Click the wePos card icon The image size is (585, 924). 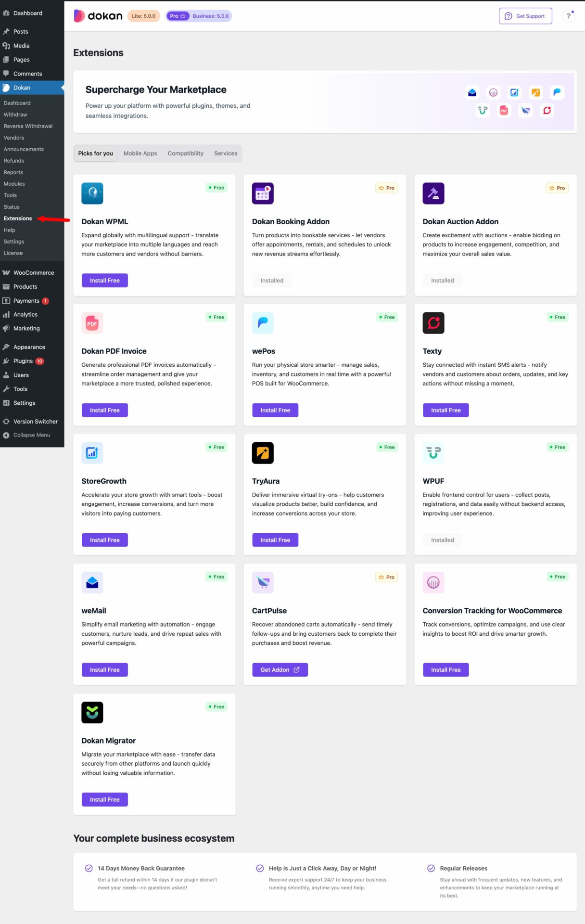[263, 323]
